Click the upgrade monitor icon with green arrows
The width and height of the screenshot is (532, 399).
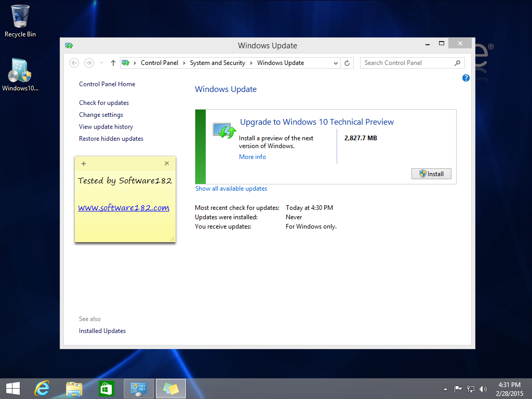(x=224, y=130)
